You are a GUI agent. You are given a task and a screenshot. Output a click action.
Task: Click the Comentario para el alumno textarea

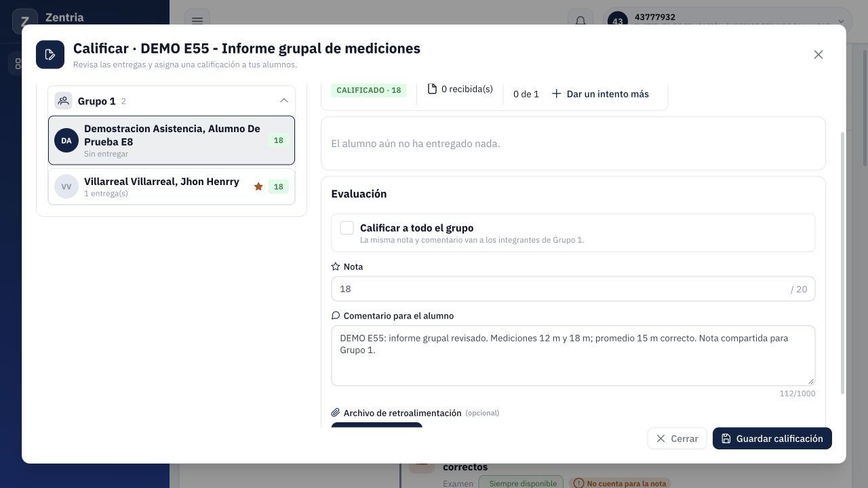click(x=573, y=356)
